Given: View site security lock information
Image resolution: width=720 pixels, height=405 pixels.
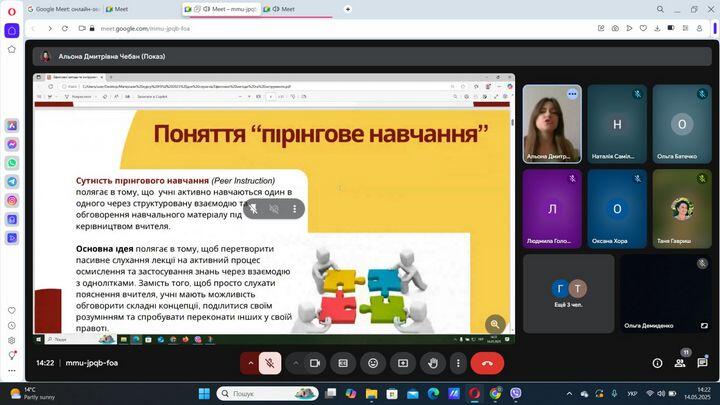Looking at the screenshot, I should pos(92,28).
